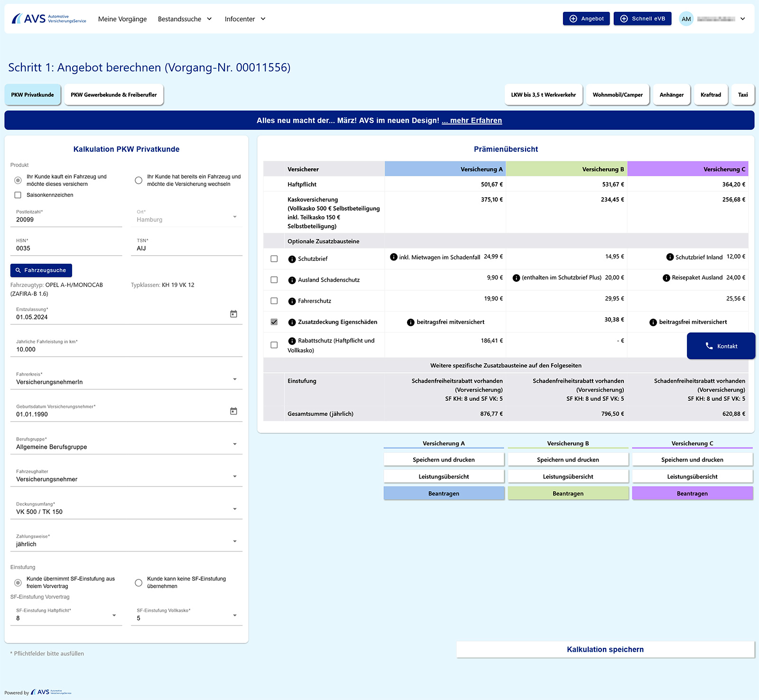Click Beantragen for Versicherung B
Viewport: 759px width, 700px height.
tap(568, 493)
